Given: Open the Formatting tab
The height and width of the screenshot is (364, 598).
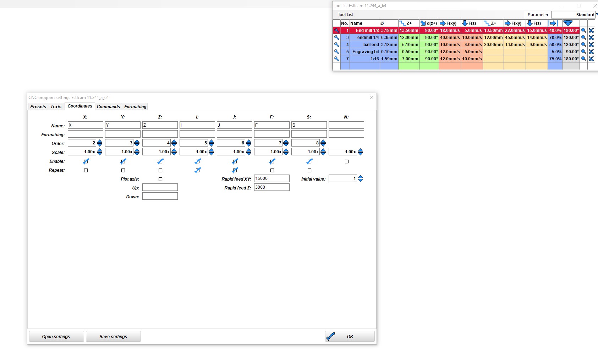Looking at the screenshot, I should pyautogui.click(x=135, y=107).
